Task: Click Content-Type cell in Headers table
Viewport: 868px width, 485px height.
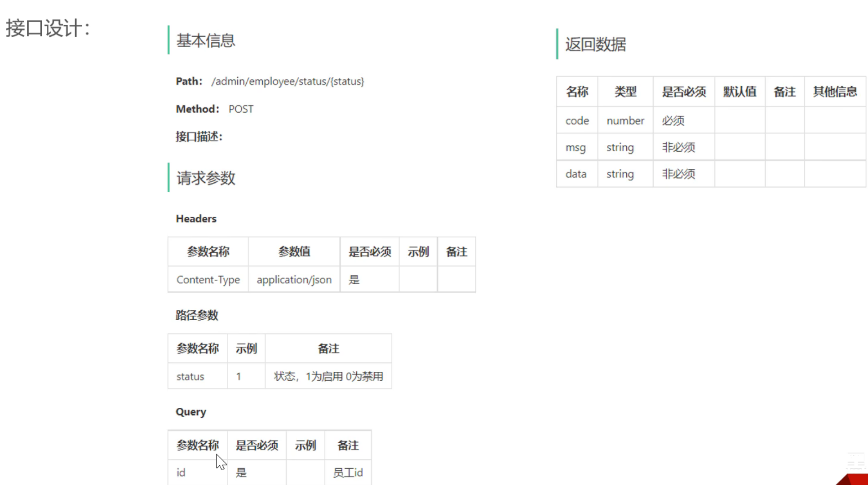Action: tap(208, 280)
